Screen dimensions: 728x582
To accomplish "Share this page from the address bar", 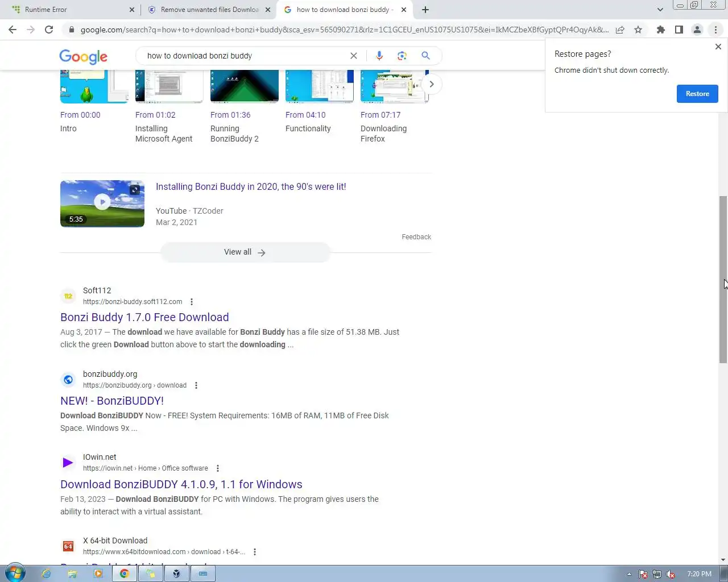I will [x=620, y=30].
